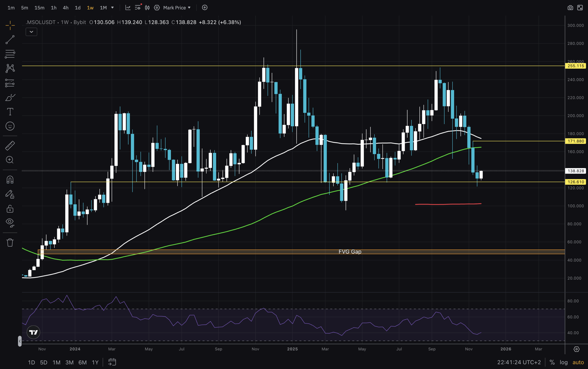
Task: Hide all drawings with eye icon
Action: click(x=10, y=222)
